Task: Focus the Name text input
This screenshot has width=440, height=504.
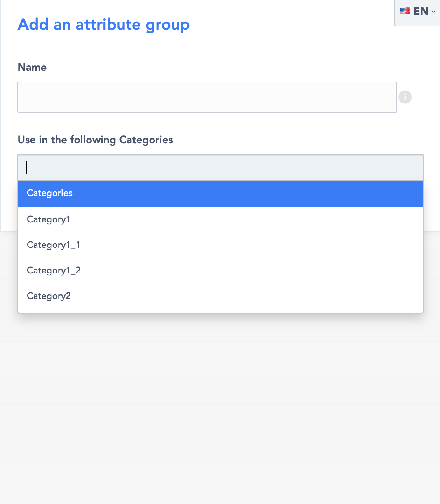Action: coord(207,97)
